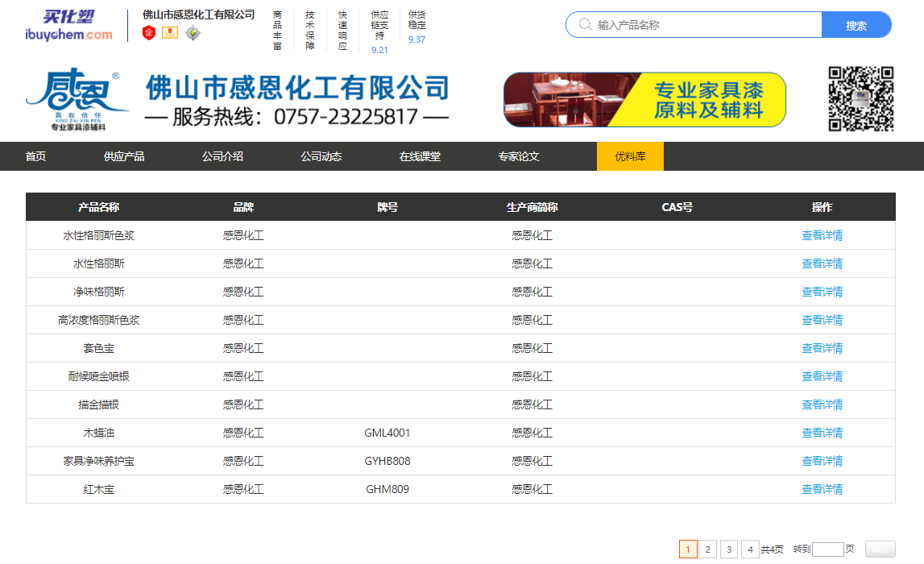Viewport: 924px width, 564px height.
Task: Click the diamond-shaped badge icon
Action: (193, 33)
